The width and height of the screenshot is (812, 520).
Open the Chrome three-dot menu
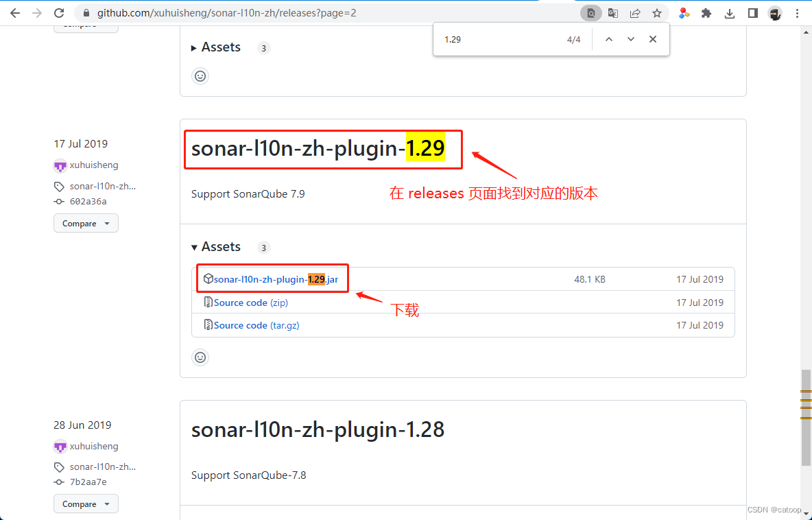click(x=797, y=14)
